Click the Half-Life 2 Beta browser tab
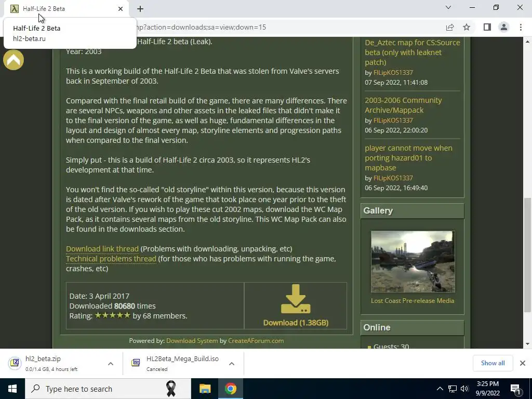Viewport: 532px width, 399px height. click(x=66, y=9)
